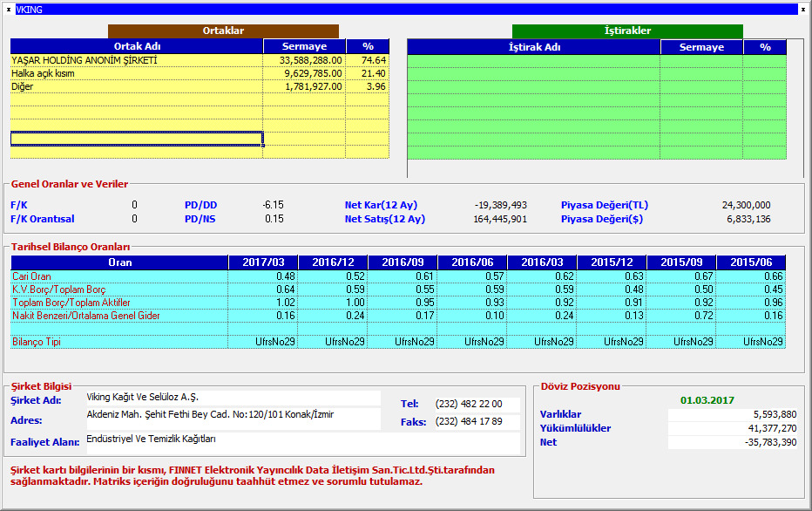Click the market value 24,300,000
Viewport: 812px width, 511px height.
tap(747, 205)
